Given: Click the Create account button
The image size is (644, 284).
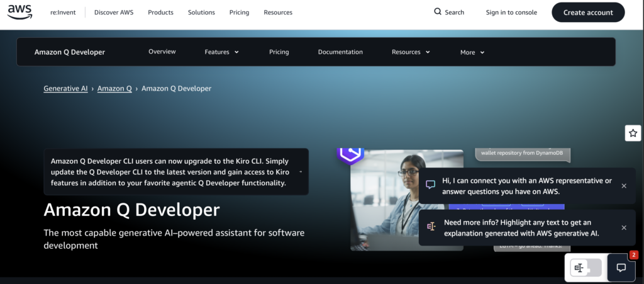Looking at the screenshot, I should click(x=588, y=13).
